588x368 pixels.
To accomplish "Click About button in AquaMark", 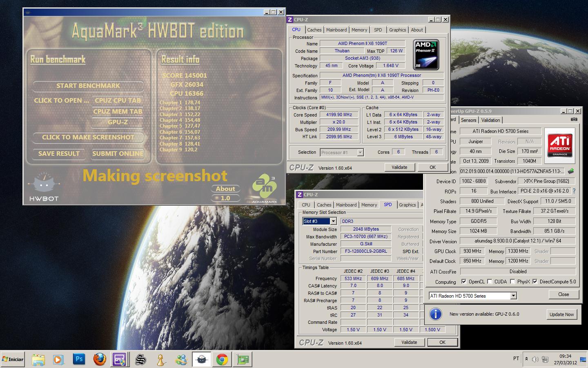I will 225,189.
